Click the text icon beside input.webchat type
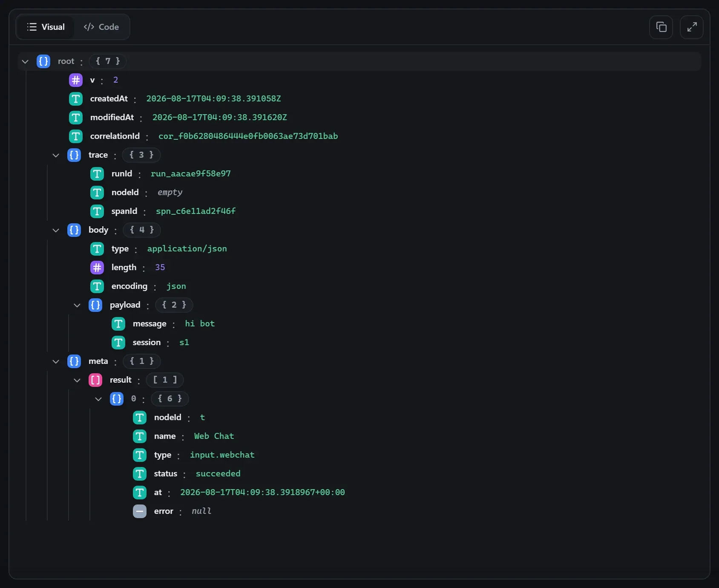Viewport: 719px width, 588px height. pos(140,455)
